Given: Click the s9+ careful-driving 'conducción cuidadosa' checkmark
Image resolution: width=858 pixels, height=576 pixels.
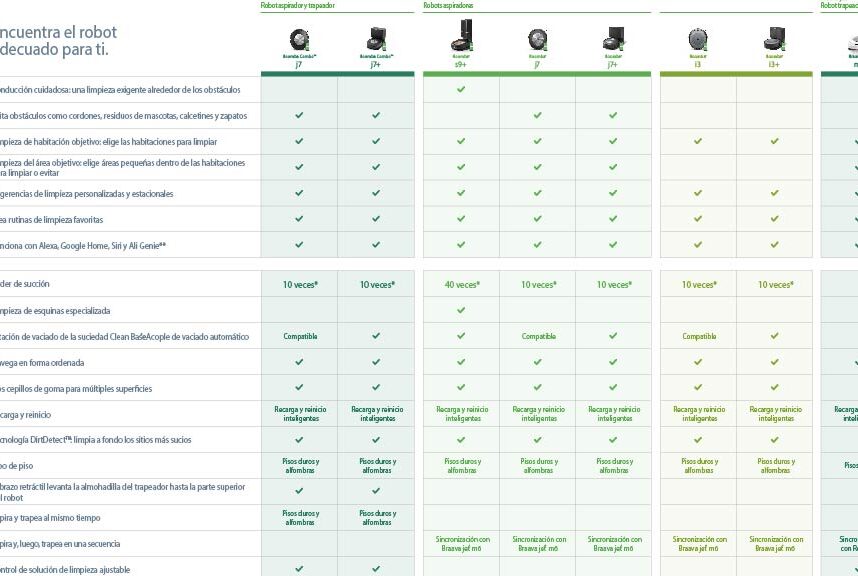Looking at the screenshot, I should point(461,89).
